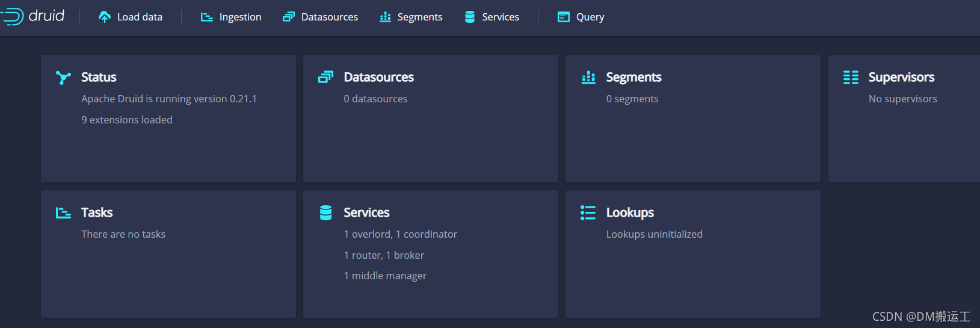The width and height of the screenshot is (980, 328).
Task: Open the Lookups card heading
Action: pos(630,212)
